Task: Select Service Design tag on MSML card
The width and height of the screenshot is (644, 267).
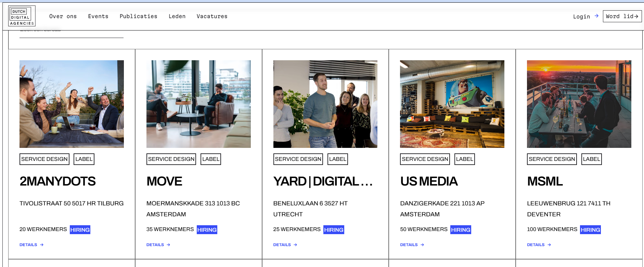Action: pyautogui.click(x=552, y=159)
